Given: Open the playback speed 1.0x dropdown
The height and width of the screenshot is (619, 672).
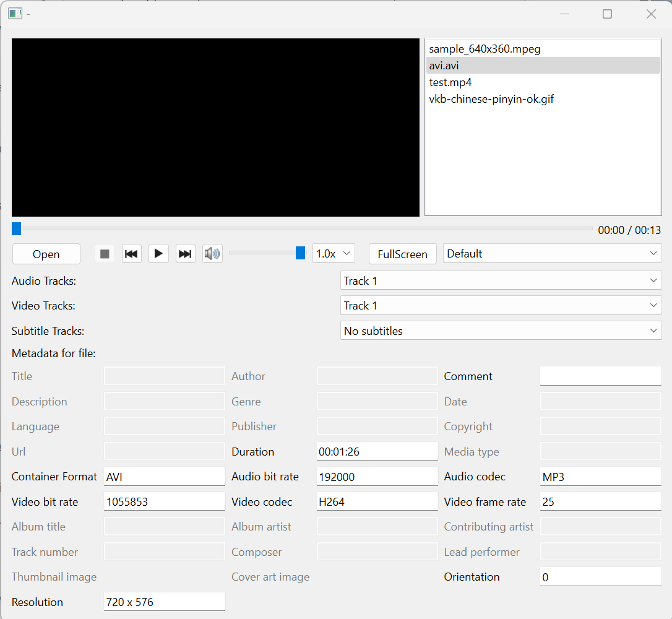Looking at the screenshot, I should (x=334, y=254).
